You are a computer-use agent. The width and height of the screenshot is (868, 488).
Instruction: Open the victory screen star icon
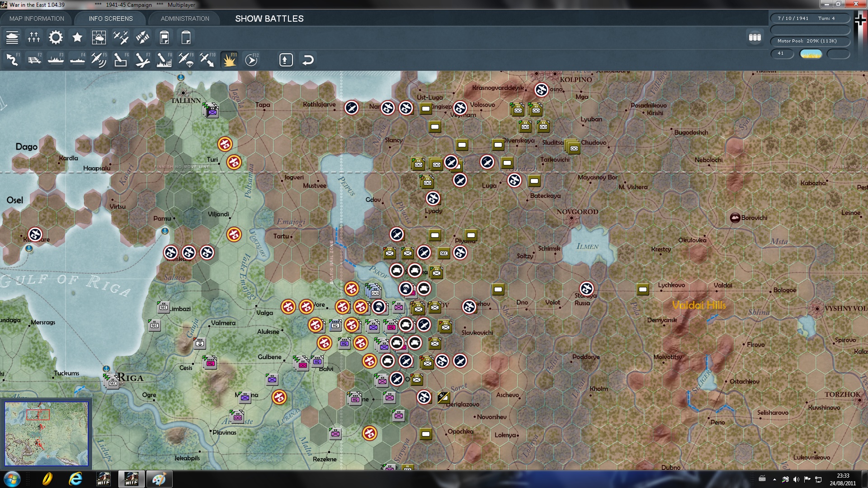77,38
